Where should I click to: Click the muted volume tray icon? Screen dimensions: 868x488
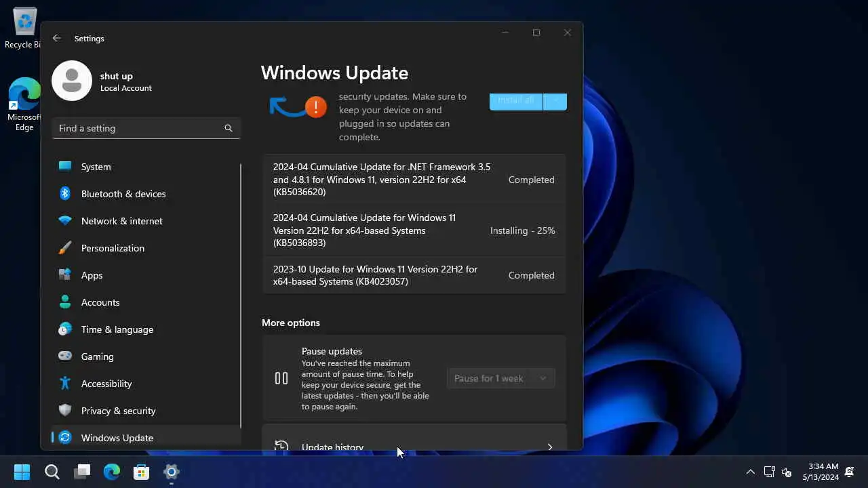(787, 472)
